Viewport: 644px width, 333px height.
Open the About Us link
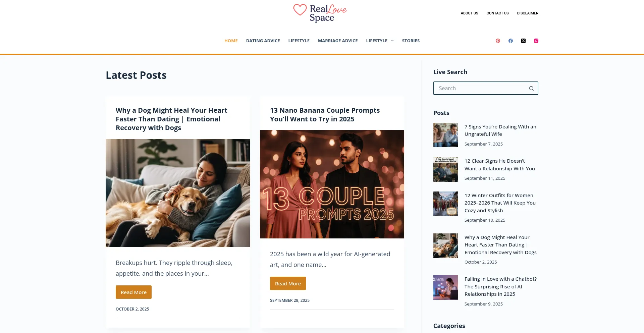(x=469, y=13)
